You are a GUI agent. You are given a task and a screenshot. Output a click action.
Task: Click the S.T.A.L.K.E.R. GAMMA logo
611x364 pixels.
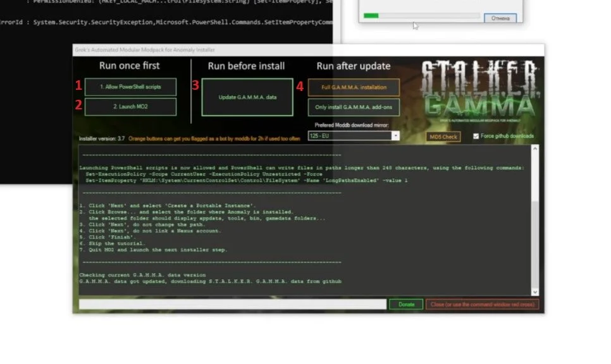click(x=481, y=90)
